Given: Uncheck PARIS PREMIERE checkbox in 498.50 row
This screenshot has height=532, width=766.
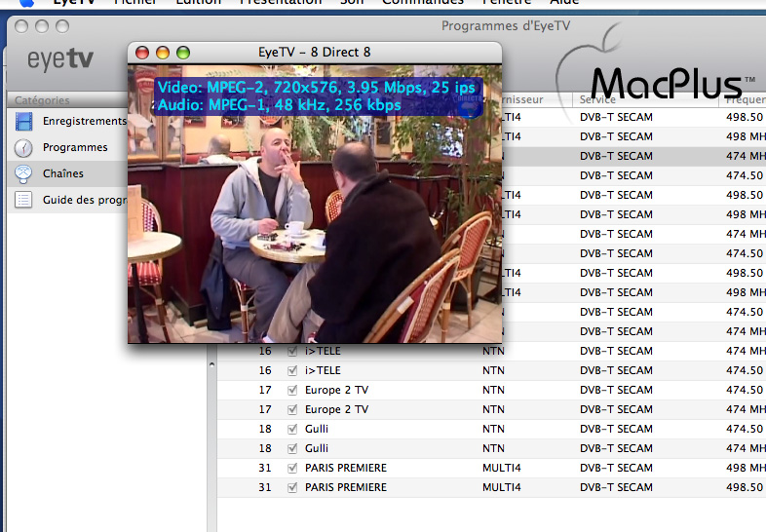Looking at the screenshot, I should point(292,487).
